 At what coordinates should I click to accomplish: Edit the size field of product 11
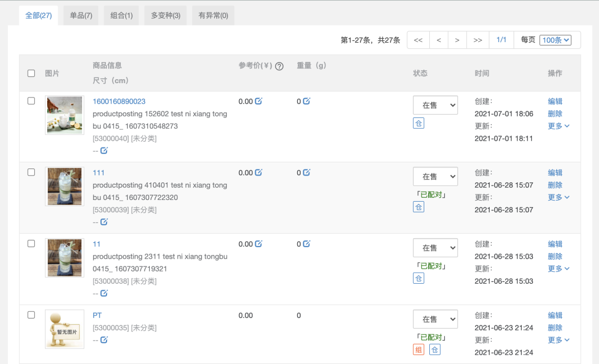pos(104,293)
